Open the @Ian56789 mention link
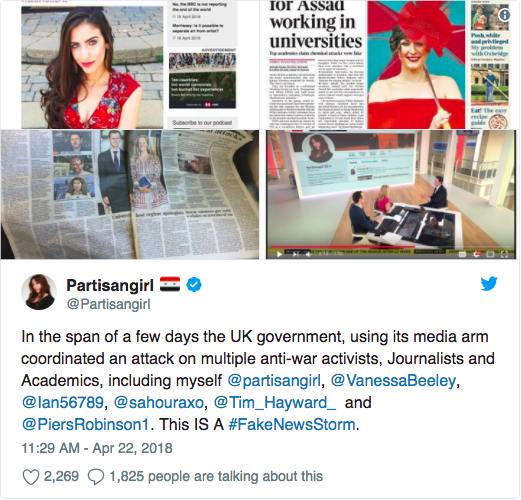Screen dimensions: 521x500 tap(63, 403)
